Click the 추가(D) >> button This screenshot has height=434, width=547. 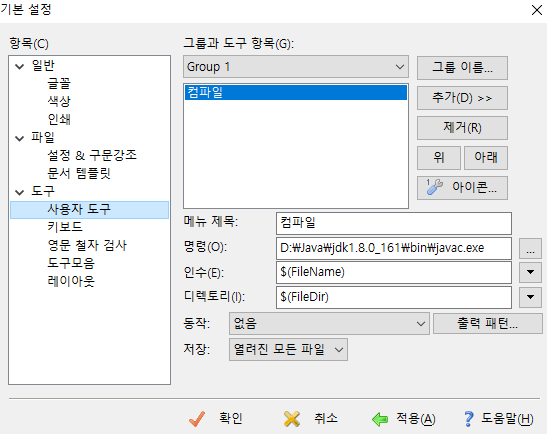point(462,98)
